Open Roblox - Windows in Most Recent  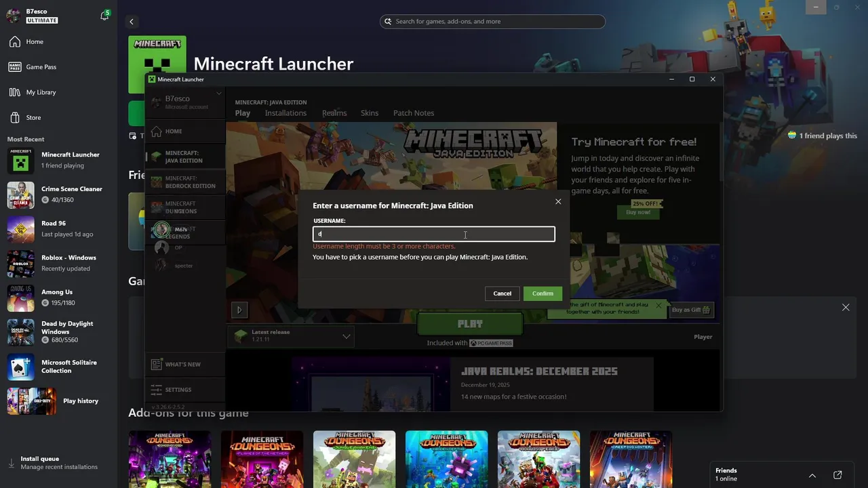point(58,263)
